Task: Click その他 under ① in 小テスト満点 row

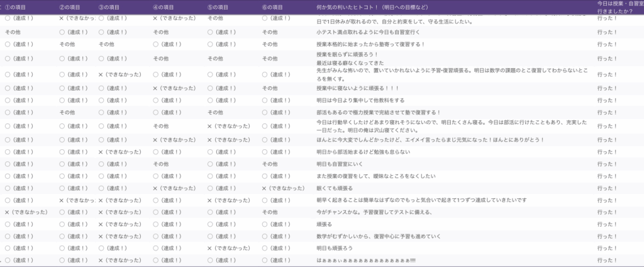Action: [14, 31]
